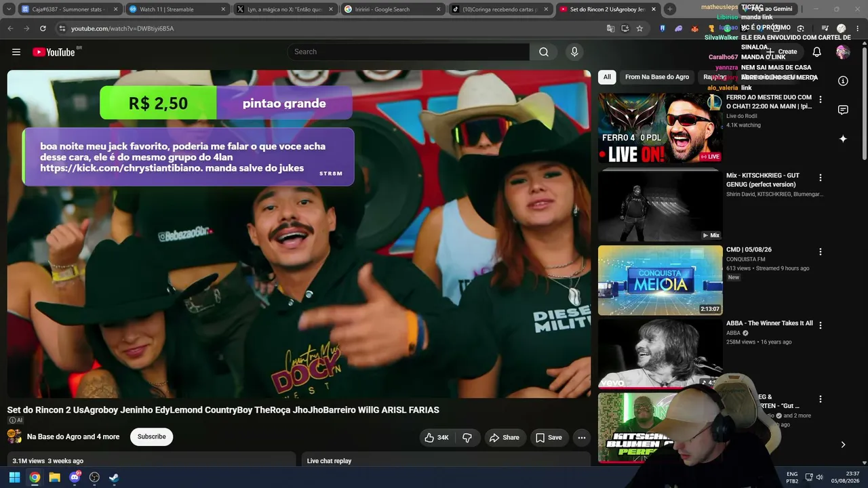This screenshot has width=868, height=488.
Task: Open the Windows Start menu
Action: (14, 477)
